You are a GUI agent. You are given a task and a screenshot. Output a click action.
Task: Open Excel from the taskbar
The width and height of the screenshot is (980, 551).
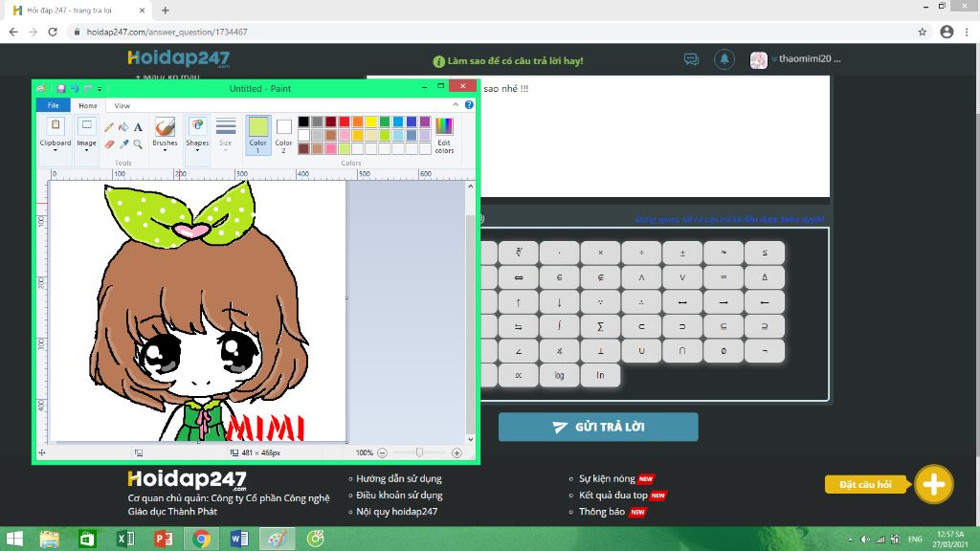pos(125,539)
